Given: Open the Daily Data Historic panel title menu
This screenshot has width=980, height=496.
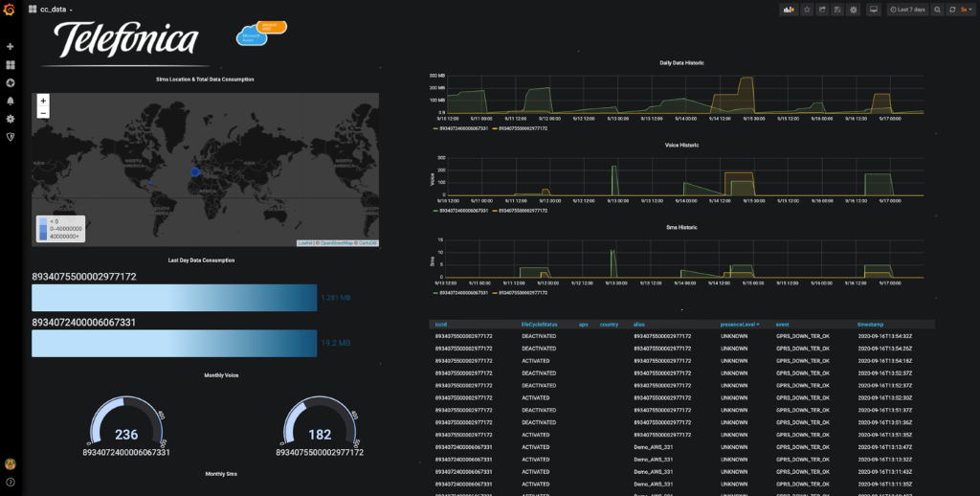Looking at the screenshot, I should point(681,62).
